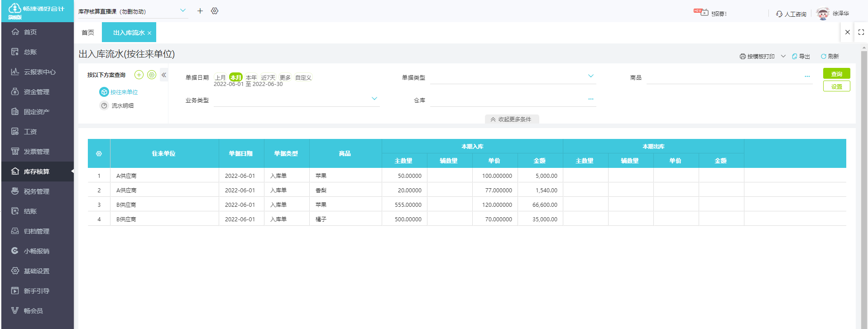Image resolution: width=868 pixels, height=329 pixels.
Task: Click the add new tab plus icon
Action: coord(200,11)
